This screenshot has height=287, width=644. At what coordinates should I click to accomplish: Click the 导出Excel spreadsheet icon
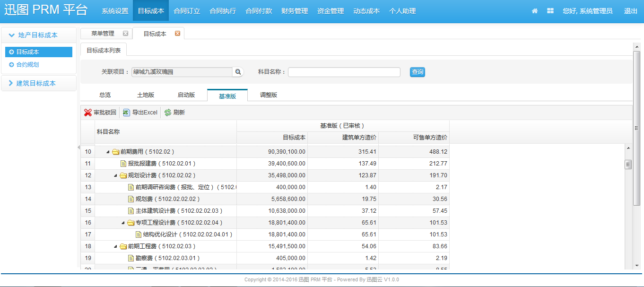126,113
